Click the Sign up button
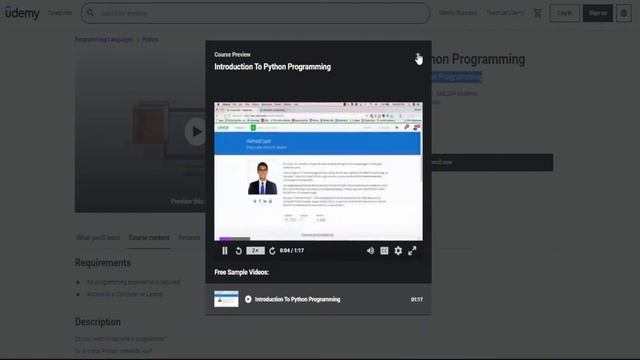Image resolution: width=640 pixels, height=360 pixels. click(x=598, y=13)
